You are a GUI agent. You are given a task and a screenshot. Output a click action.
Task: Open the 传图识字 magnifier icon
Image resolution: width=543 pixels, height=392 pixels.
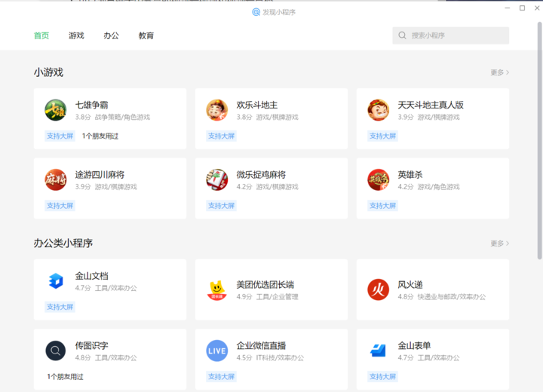[x=55, y=351]
